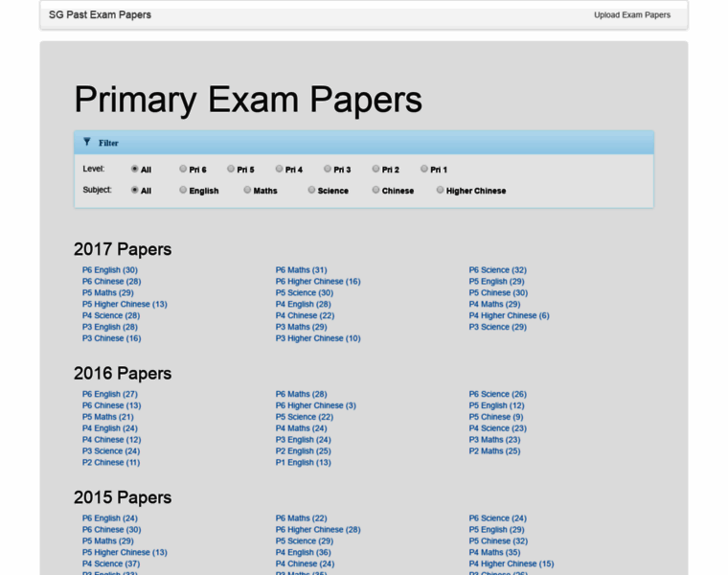
Task: Select the Pri 3 level option
Action: pos(328,169)
